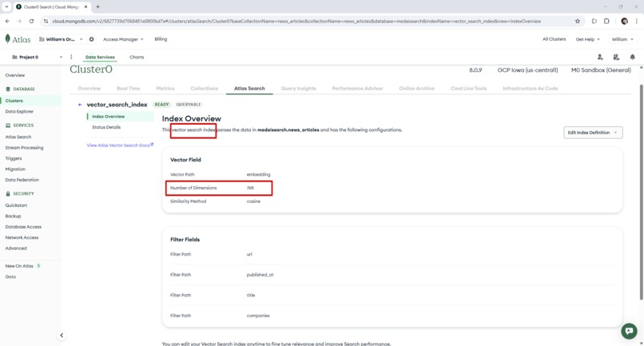Open Metrics tab

click(165, 89)
